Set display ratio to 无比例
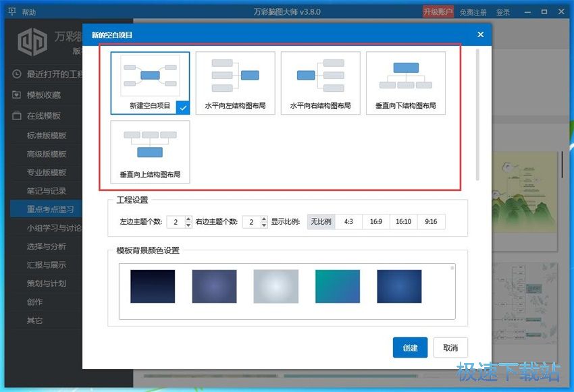574x392 pixels. point(321,221)
